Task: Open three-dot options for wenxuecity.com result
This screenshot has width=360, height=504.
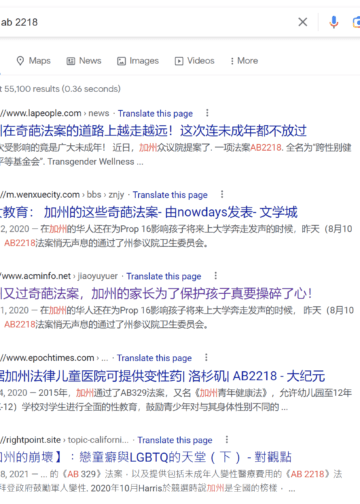Action: [222, 194]
